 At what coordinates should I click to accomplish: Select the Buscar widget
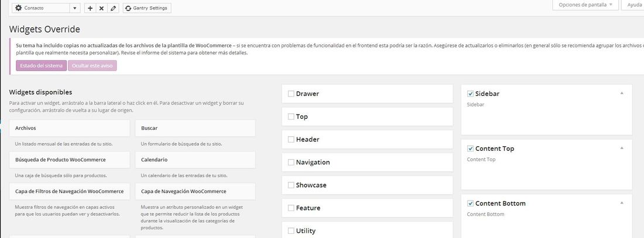195,128
